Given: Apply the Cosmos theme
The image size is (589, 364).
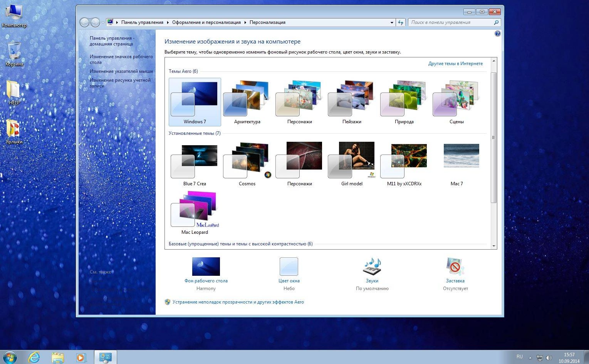Looking at the screenshot, I should [247, 164].
